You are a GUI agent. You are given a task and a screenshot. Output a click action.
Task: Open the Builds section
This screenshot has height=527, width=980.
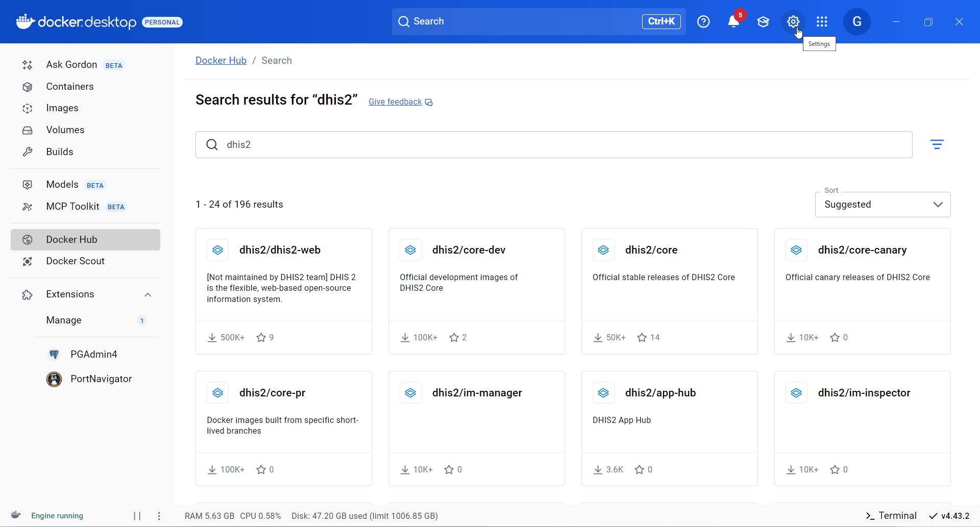point(85,152)
